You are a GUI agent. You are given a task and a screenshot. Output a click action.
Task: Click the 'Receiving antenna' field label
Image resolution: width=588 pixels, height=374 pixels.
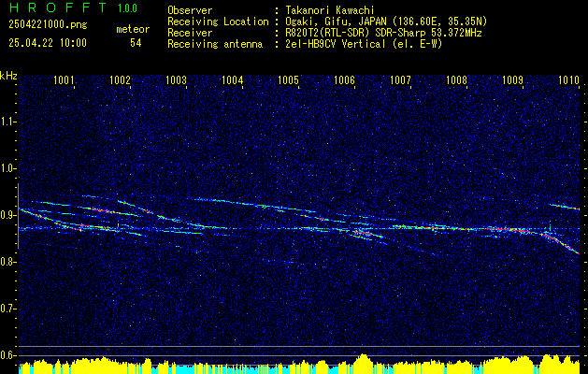tap(215, 44)
